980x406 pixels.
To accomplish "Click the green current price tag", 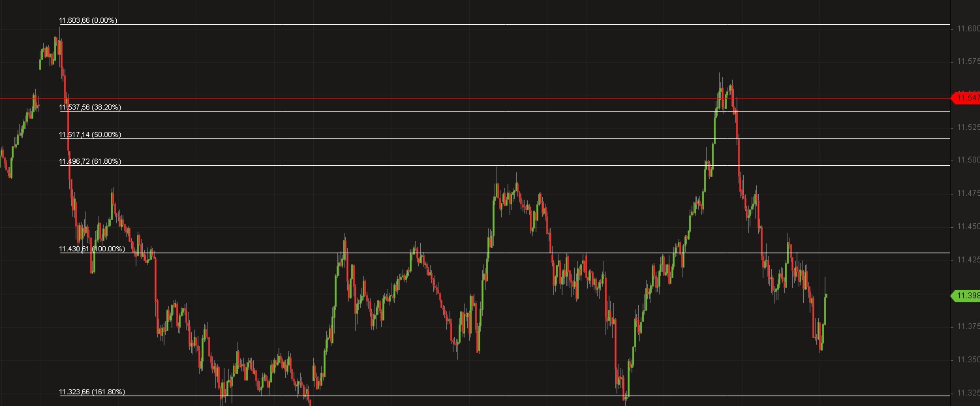I will click(x=967, y=296).
